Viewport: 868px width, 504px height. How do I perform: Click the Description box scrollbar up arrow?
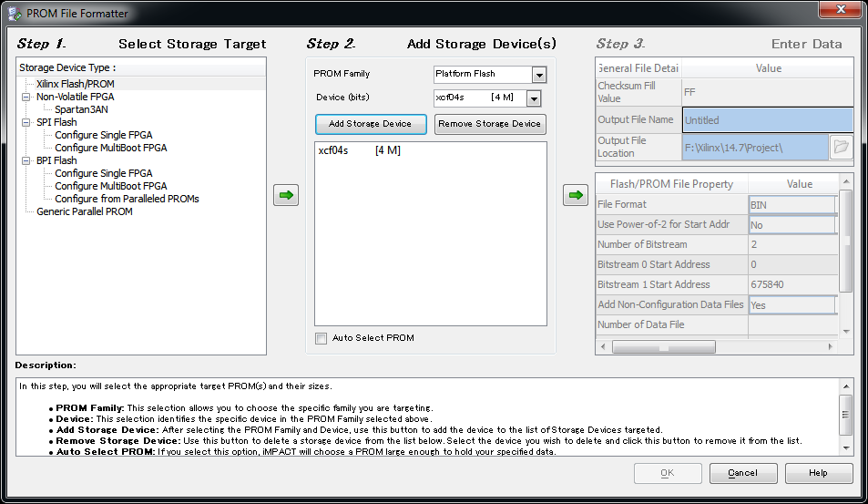point(846,386)
